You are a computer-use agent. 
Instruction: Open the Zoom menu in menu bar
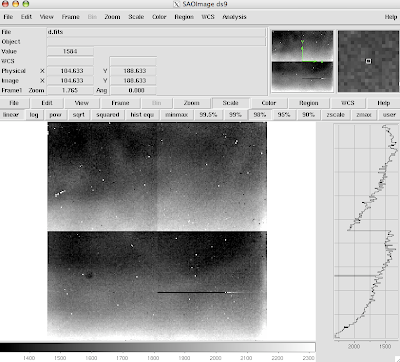(112, 17)
